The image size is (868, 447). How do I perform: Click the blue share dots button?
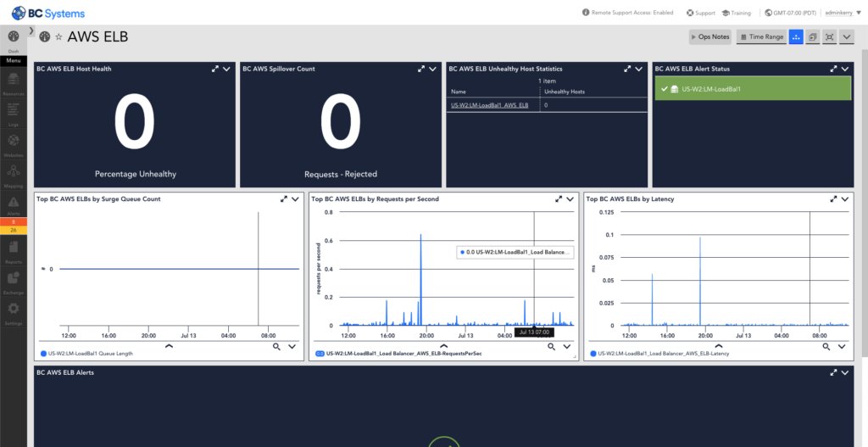[x=796, y=36]
